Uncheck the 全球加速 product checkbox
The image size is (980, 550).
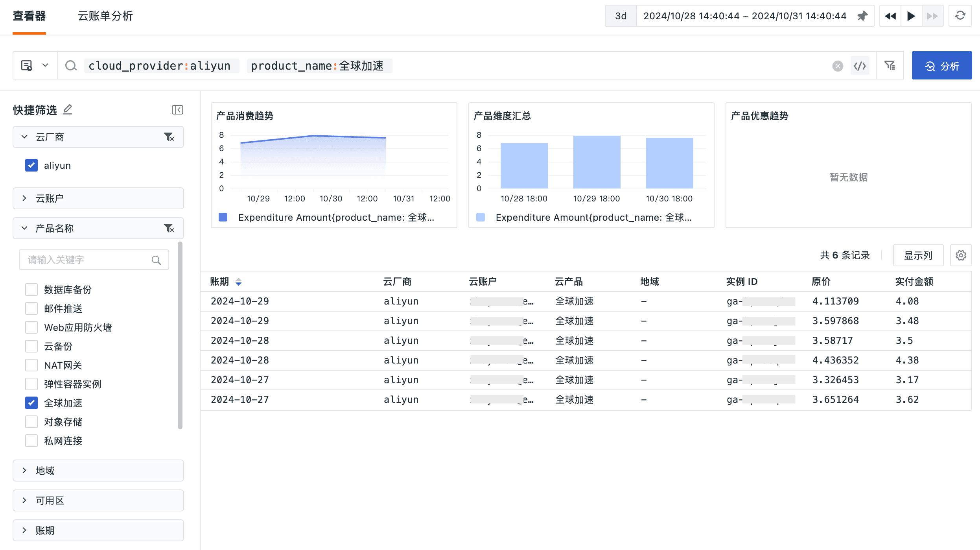31,403
